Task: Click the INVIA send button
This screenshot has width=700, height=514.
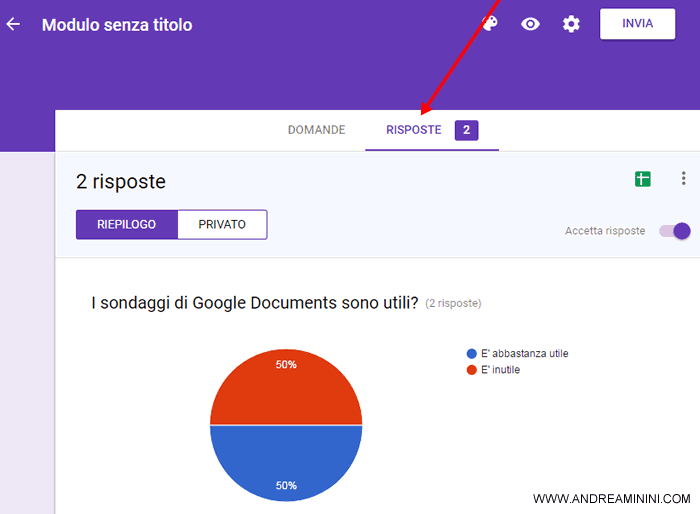Action: [638, 24]
